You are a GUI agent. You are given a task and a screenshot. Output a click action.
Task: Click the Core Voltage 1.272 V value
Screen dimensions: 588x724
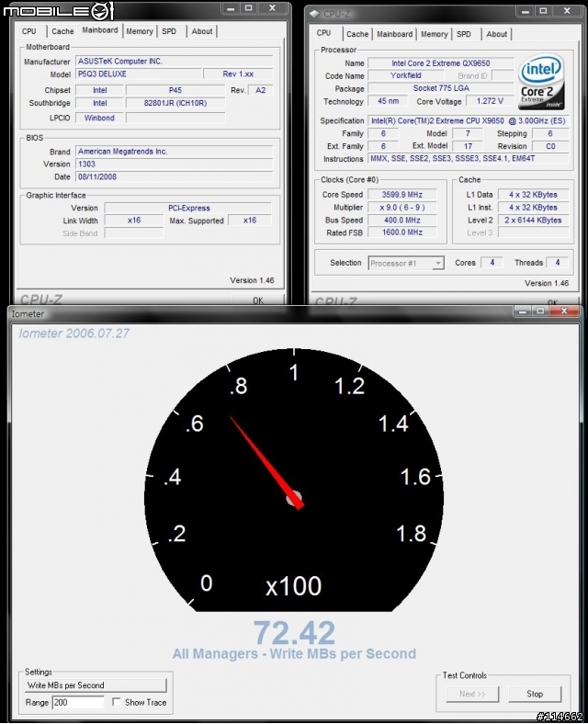click(x=490, y=101)
